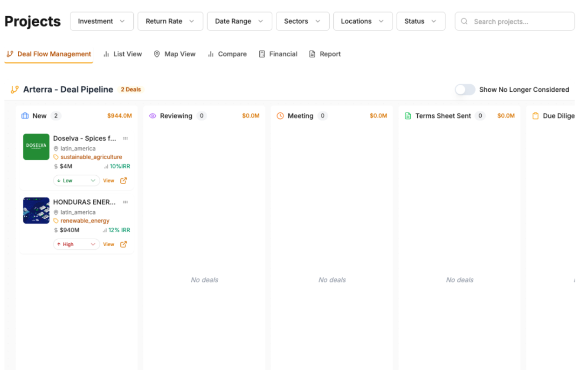Click the document icon beside Terms Sheet Sent
The image size is (588, 382).
[408, 116]
